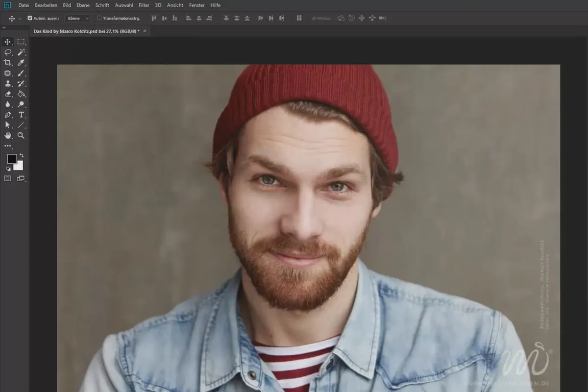
Task: Distribute bottom edges in options bar
Action: coord(247,18)
